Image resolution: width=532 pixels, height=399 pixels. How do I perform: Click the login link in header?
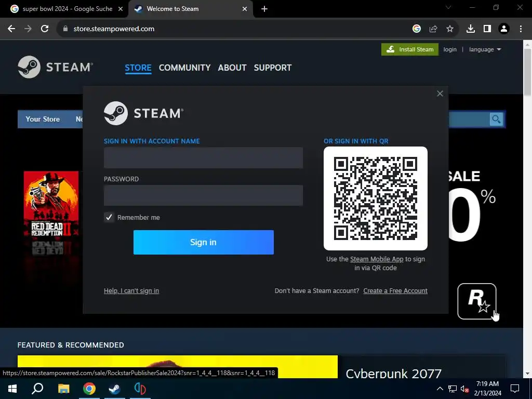(450, 49)
